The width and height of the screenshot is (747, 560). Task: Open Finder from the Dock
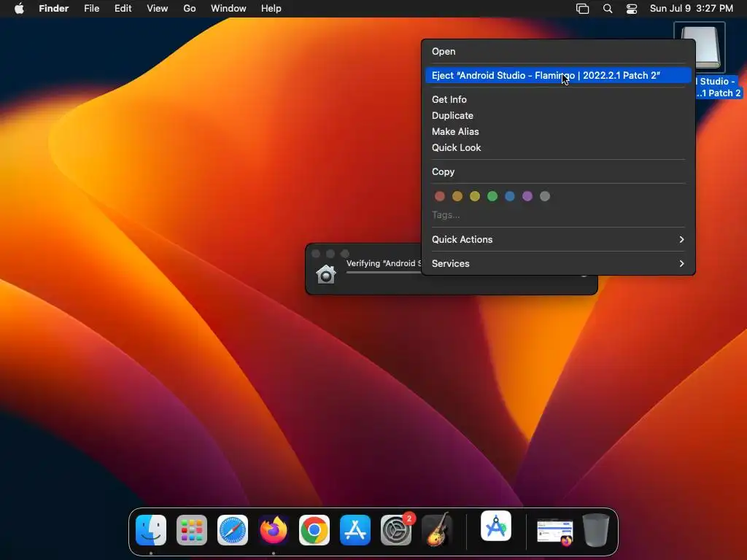point(151,530)
